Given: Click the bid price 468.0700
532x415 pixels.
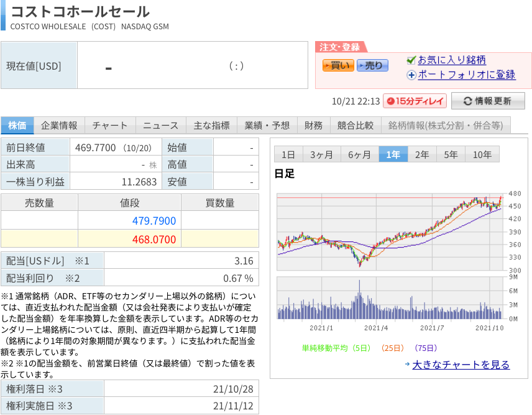Looking at the screenshot, I should (154, 240).
